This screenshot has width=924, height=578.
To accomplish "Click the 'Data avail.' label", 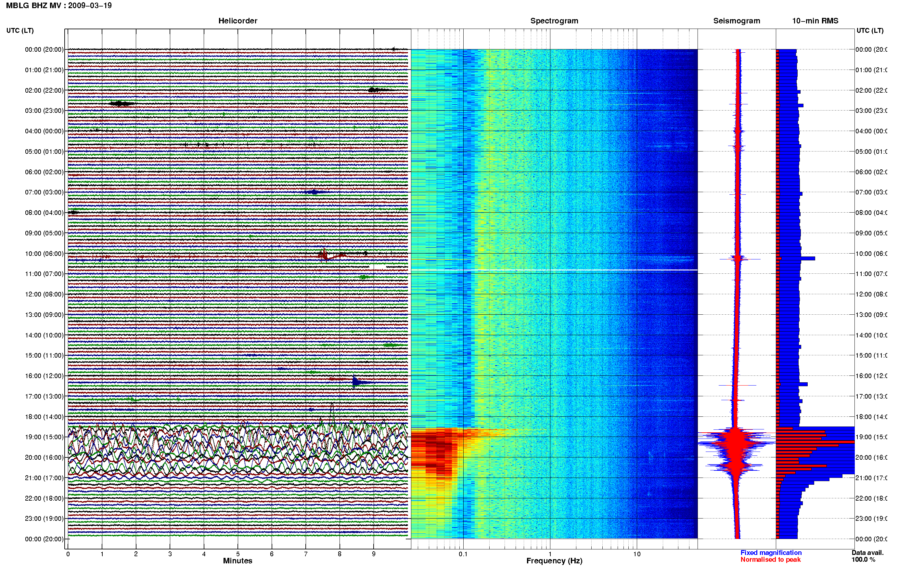I will pos(867,553).
